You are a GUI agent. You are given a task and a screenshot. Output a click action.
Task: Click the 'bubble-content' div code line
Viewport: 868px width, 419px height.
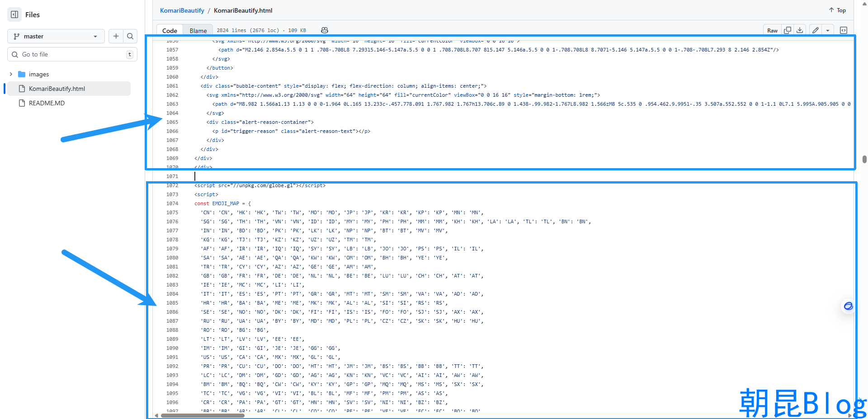pyautogui.click(x=344, y=86)
